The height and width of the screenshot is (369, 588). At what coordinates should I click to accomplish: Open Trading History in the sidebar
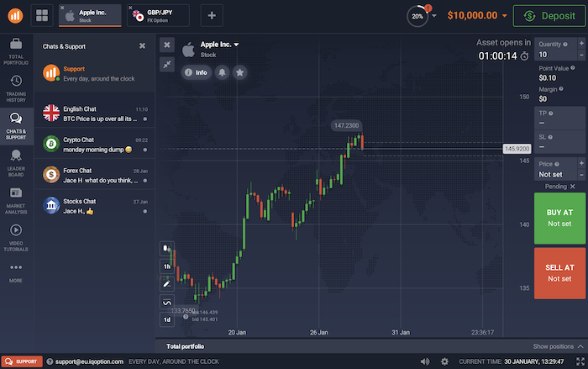[x=16, y=88]
